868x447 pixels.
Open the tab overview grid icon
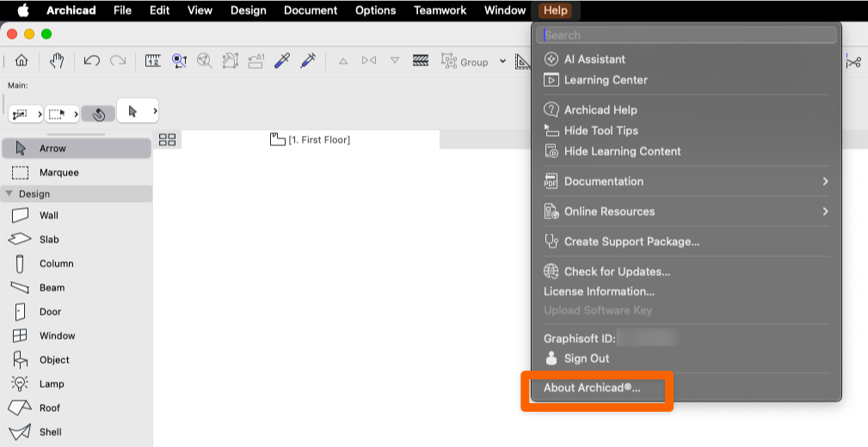(167, 139)
